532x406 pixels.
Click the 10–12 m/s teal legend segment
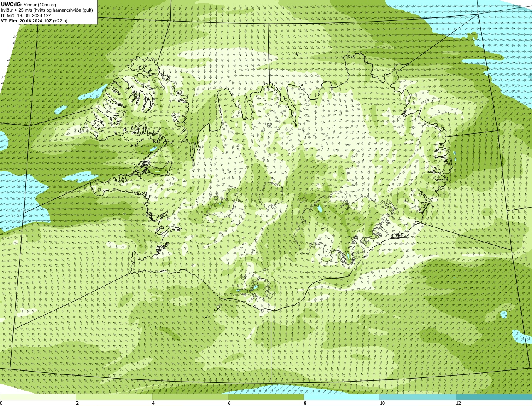tap(418, 397)
